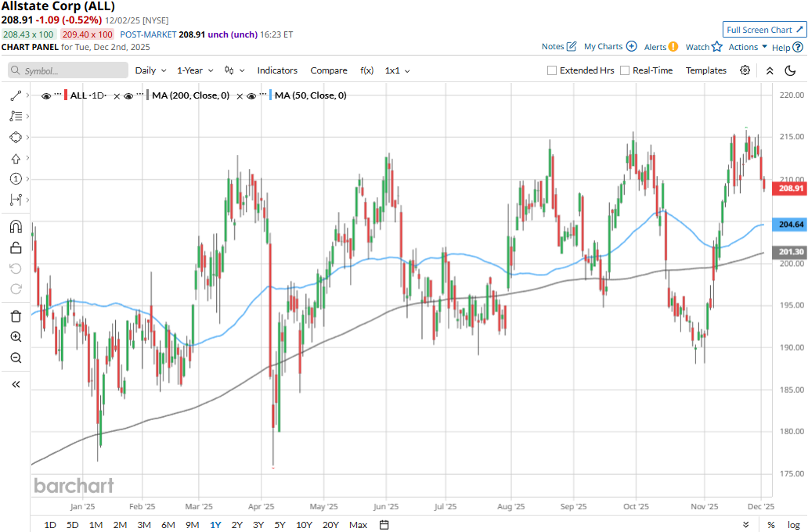Open the Indicators menu
Viewport: 808px width, 532px height.
point(277,70)
